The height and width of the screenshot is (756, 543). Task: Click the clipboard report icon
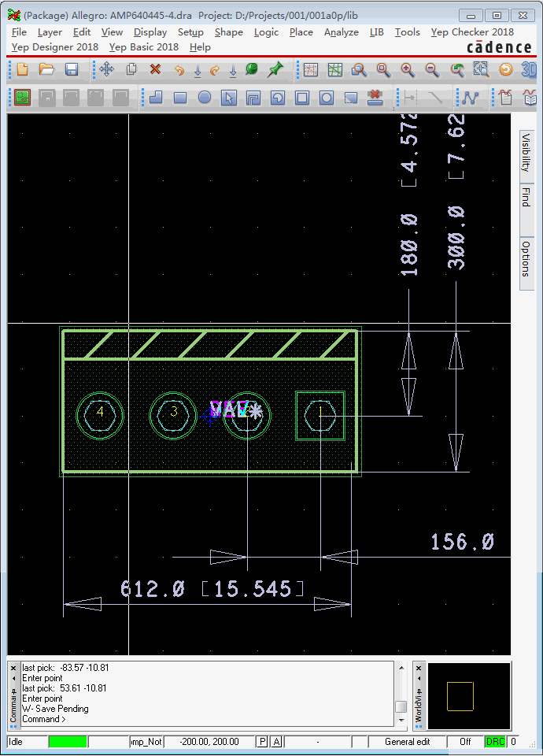[x=505, y=98]
